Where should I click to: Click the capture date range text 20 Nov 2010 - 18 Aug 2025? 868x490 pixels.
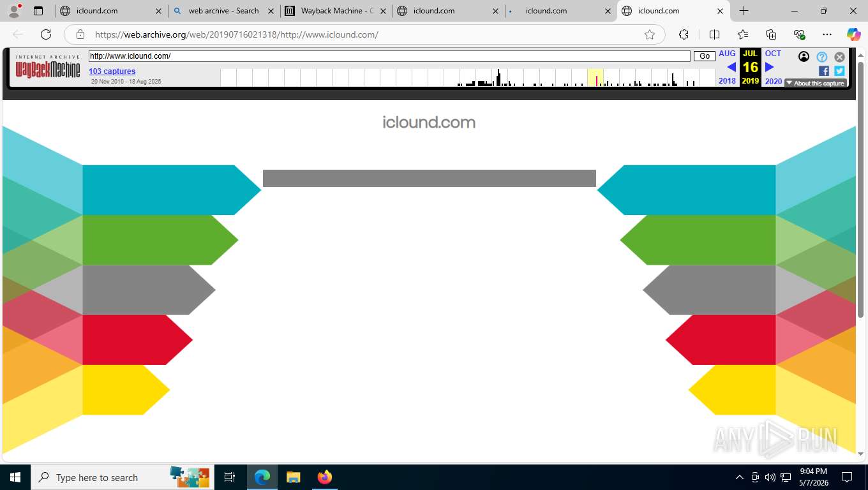click(126, 82)
